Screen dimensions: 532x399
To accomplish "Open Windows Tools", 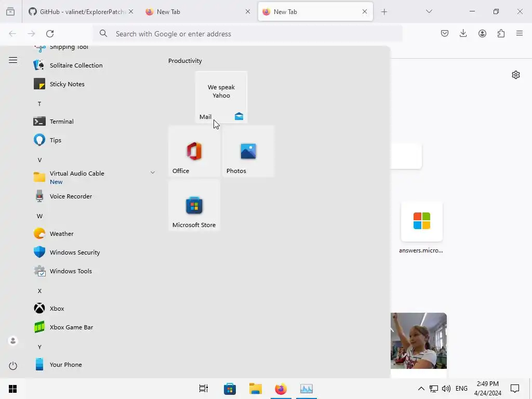I will click(x=94, y=271).
